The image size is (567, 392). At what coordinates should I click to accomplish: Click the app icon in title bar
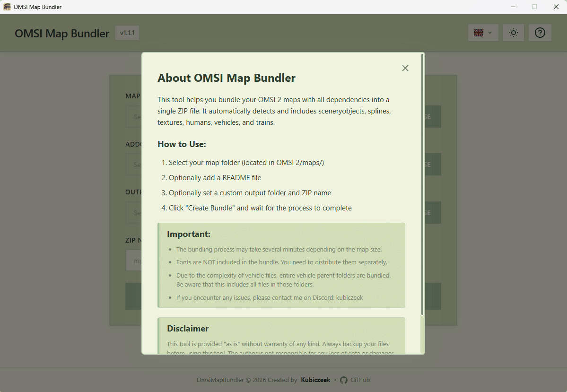pyautogui.click(x=7, y=7)
